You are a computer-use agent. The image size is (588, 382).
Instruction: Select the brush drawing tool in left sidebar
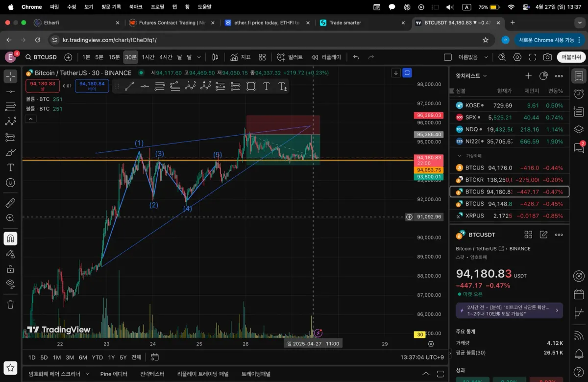[x=10, y=152]
